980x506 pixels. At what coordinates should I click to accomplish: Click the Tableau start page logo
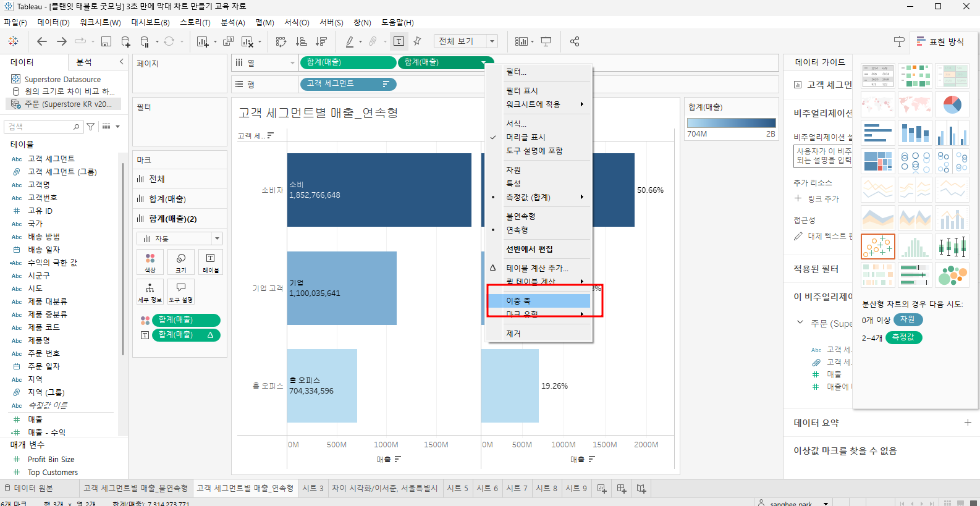coord(14,41)
